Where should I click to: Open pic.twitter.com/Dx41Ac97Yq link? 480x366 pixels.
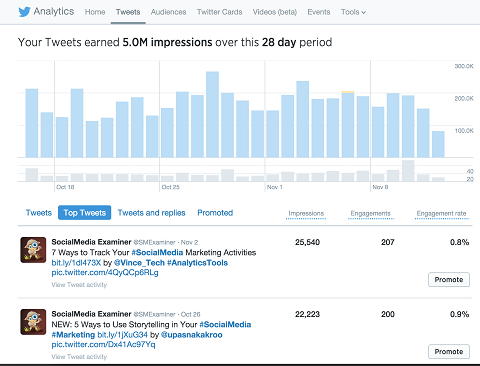pos(103,345)
